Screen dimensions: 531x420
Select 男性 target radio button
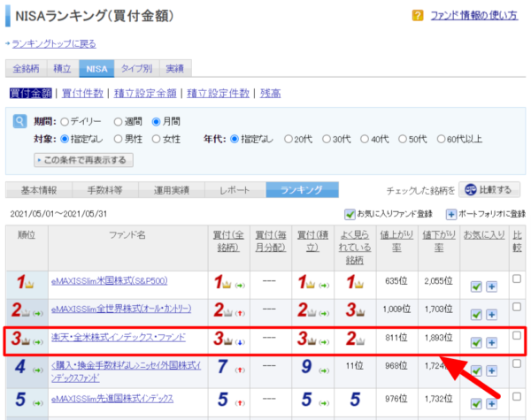pos(118,139)
